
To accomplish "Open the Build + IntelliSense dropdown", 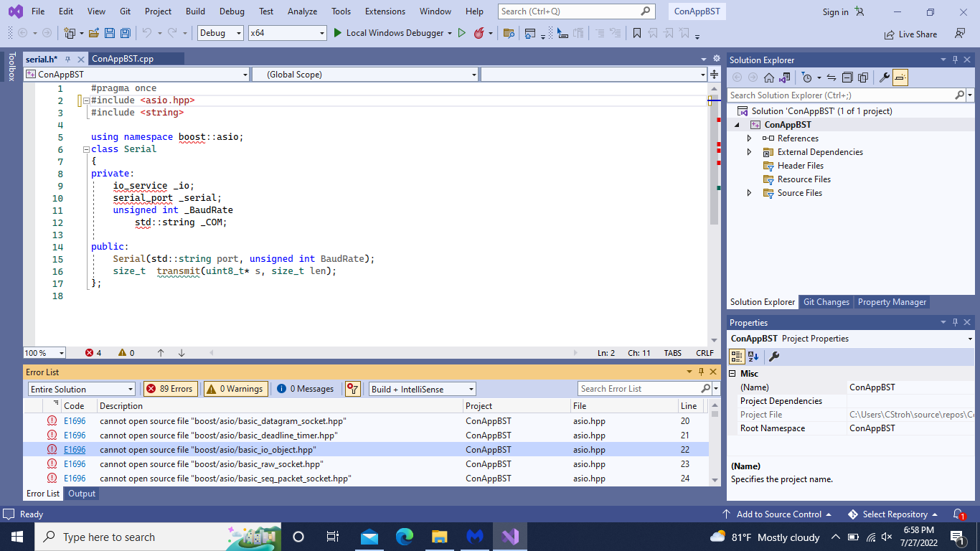I will tap(422, 389).
